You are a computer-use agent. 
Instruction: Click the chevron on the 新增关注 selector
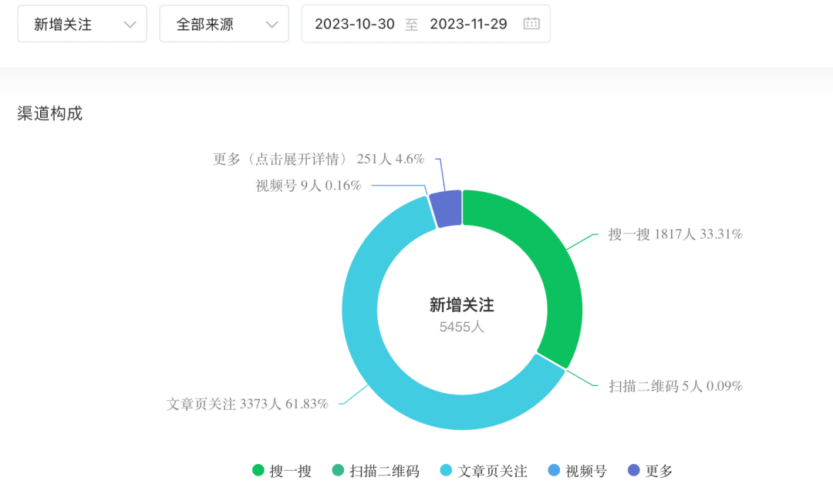click(130, 23)
